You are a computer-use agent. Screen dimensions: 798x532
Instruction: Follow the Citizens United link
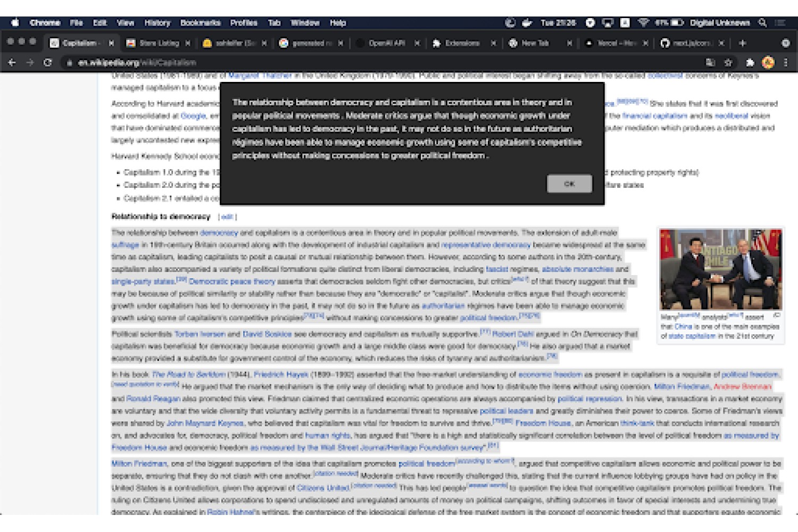click(322, 488)
